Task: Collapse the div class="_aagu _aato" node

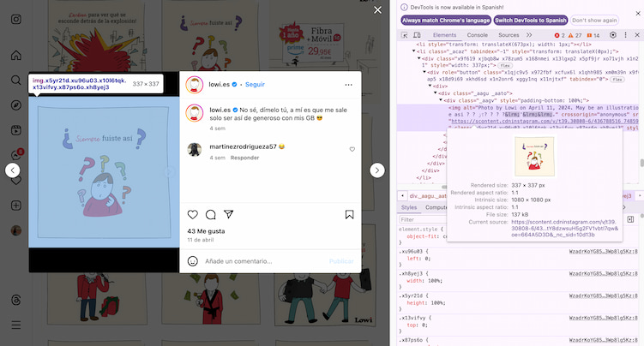Action: coord(436,93)
